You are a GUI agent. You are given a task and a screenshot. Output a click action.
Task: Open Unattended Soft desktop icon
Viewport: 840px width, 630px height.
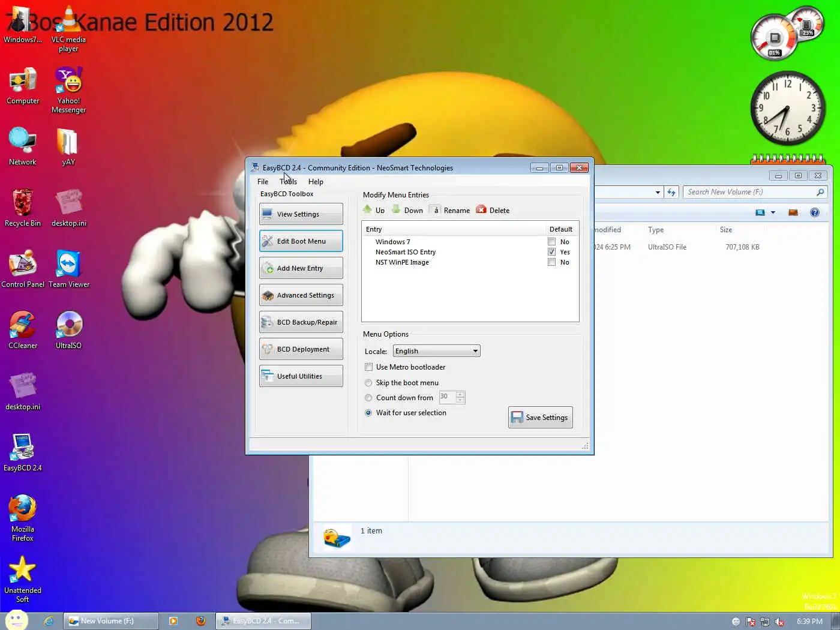[23, 580]
